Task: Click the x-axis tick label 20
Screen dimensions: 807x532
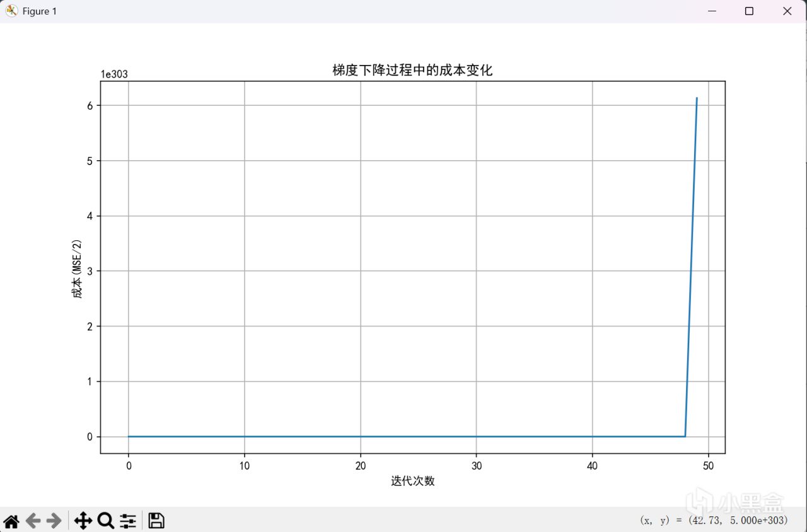Action: click(x=361, y=466)
